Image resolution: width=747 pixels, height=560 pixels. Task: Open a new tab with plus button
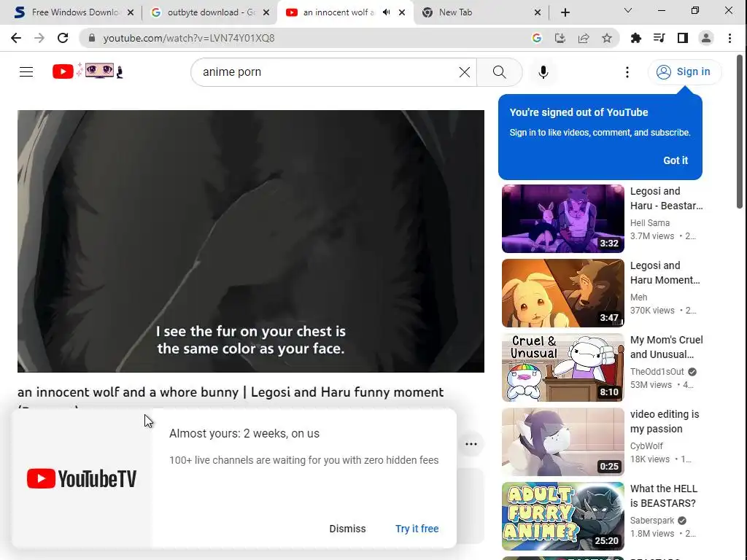(565, 12)
